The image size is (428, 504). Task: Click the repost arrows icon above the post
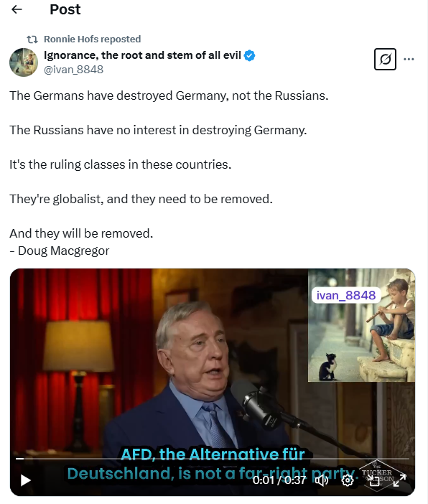click(x=32, y=39)
